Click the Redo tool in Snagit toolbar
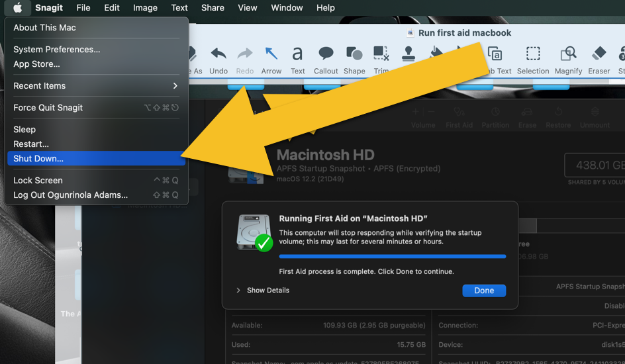Screen dimensions: 625x364 245,60
